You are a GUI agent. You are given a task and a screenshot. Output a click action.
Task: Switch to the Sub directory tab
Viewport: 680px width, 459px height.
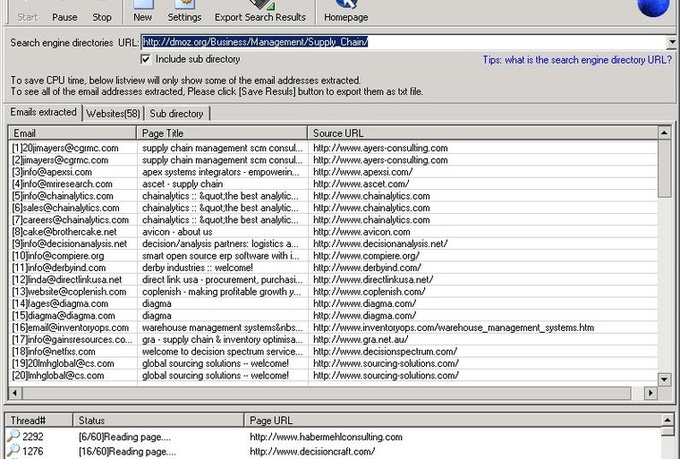pyautogui.click(x=177, y=114)
